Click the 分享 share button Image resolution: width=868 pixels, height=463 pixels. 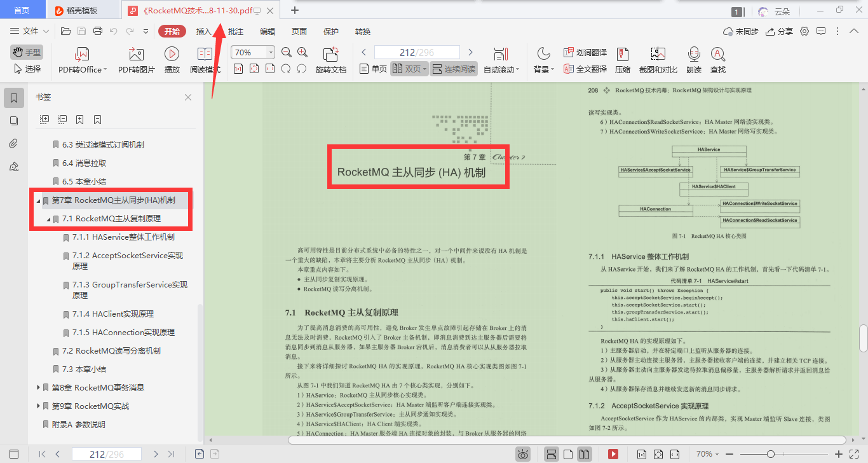click(x=780, y=31)
